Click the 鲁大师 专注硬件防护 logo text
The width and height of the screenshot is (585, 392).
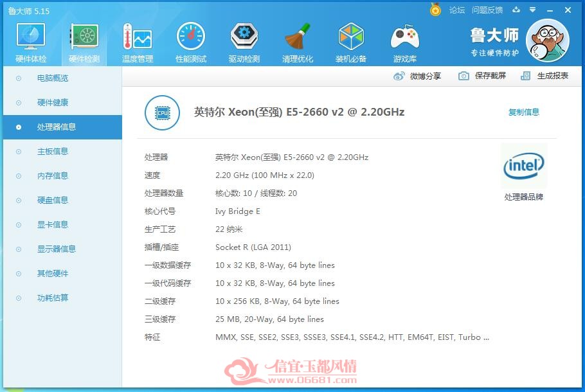pos(494,42)
